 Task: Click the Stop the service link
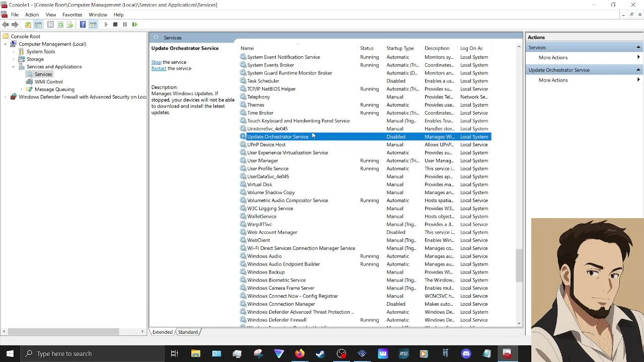pyautogui.click(x=156, y=62)
